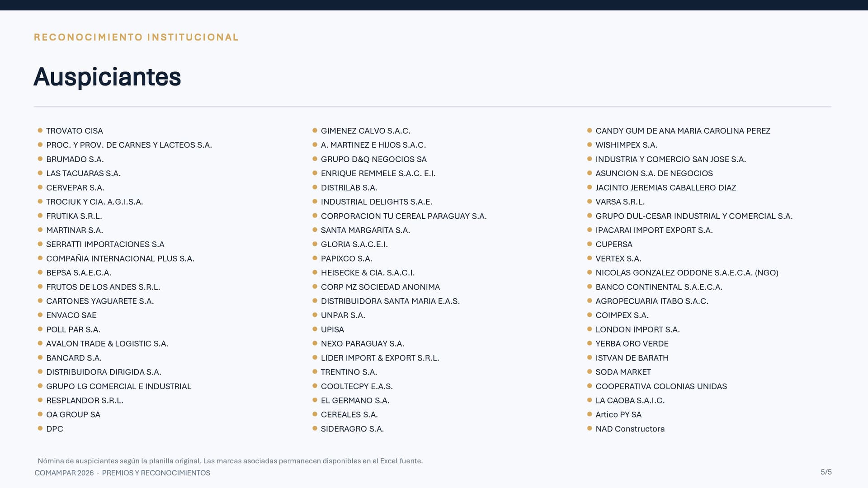Click 'ENRIQUE REMMELE S.A.C. E.I.'
Viewport: 868px width, 488px height.
[378, 174]
